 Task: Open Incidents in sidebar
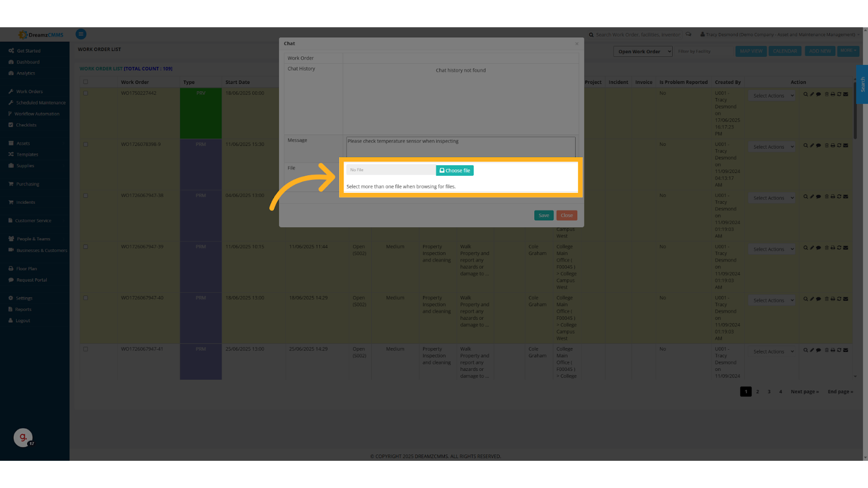22,202
